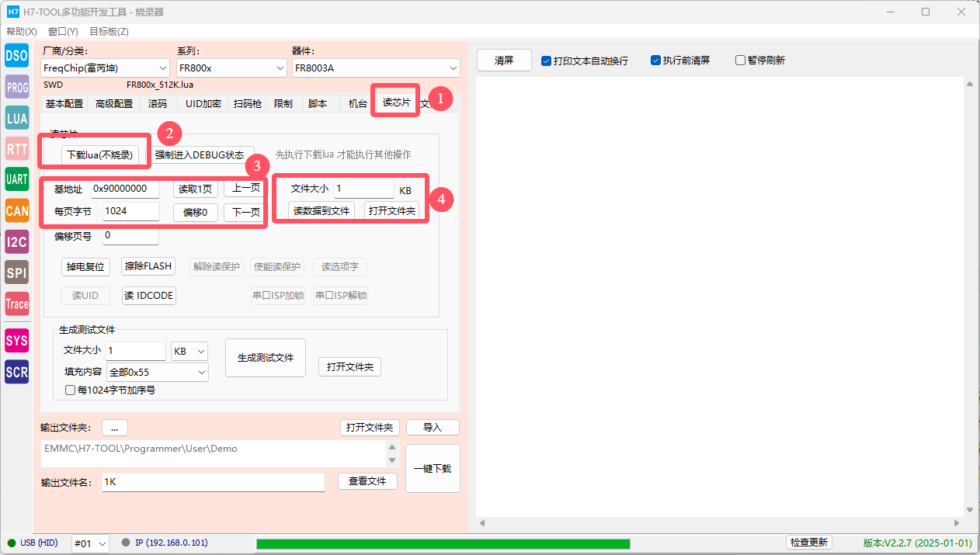Switch to the 限制 tab
Viewport: 980px width, 555px height.
click(x=283, y=104)
